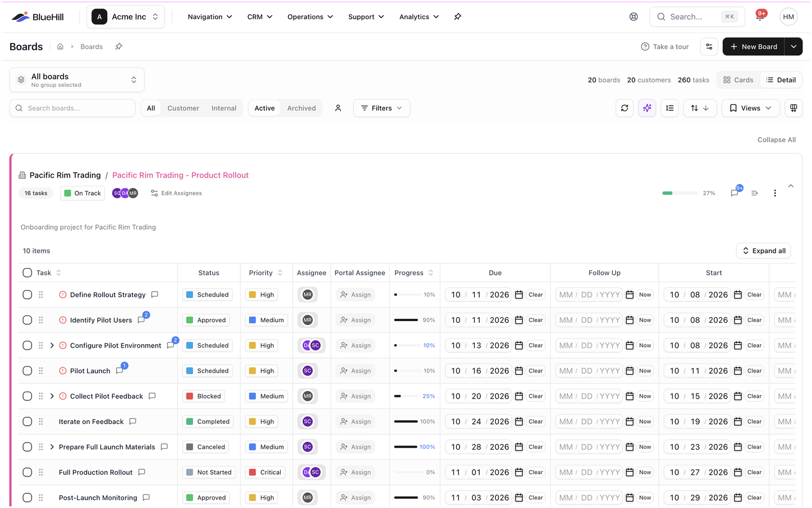Open comments for Identify Pilot Users task
This screenshot has height=508, width=812.
click(141, 320)
